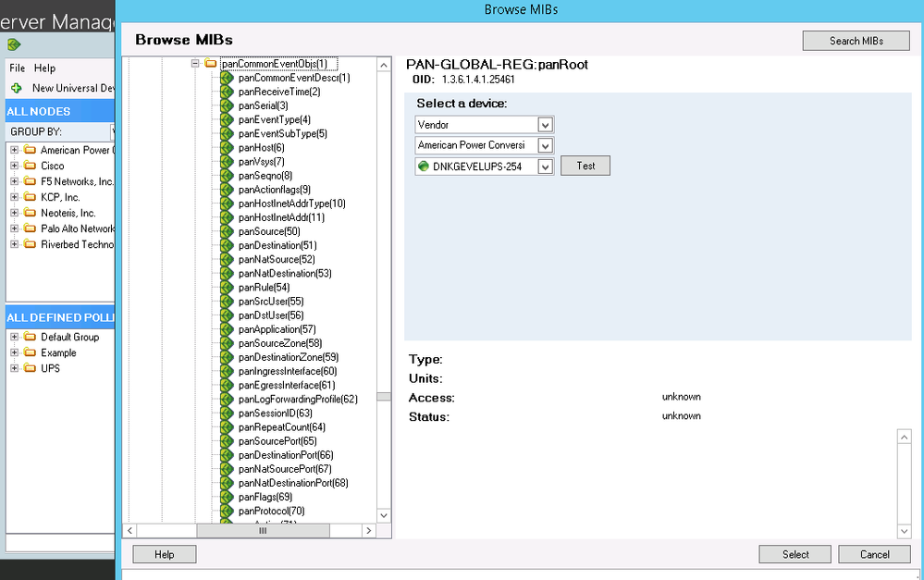Viewport: 924px width, 580px height.
Task: Click green OID icon beside panSessionID(63)
Action: click(226, 413)
